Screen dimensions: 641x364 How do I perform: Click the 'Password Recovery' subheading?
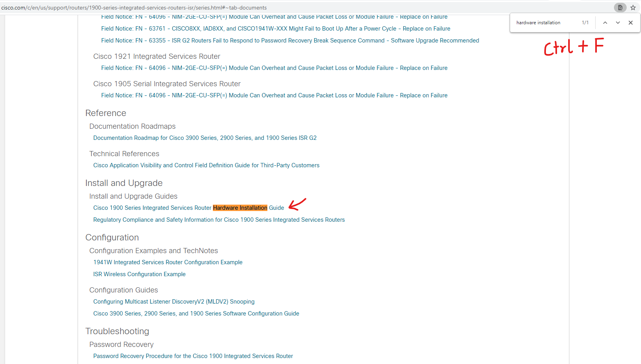click(121, 345)
